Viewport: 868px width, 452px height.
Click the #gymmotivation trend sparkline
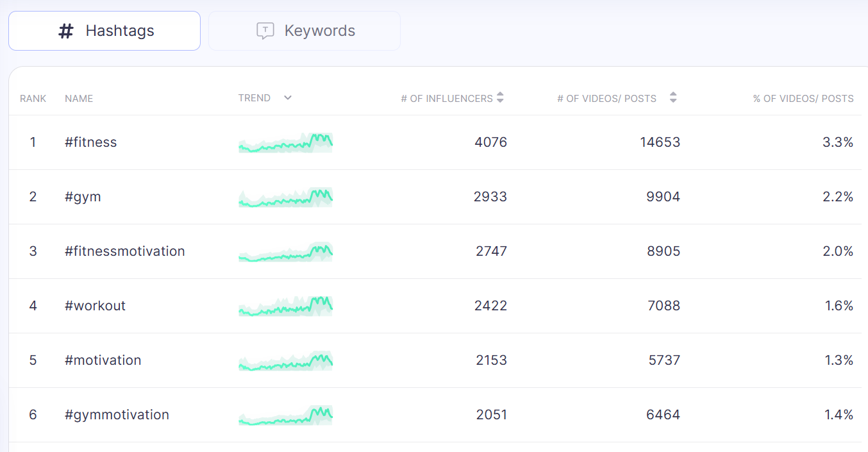pyautogui.click(x=286, y=415)
